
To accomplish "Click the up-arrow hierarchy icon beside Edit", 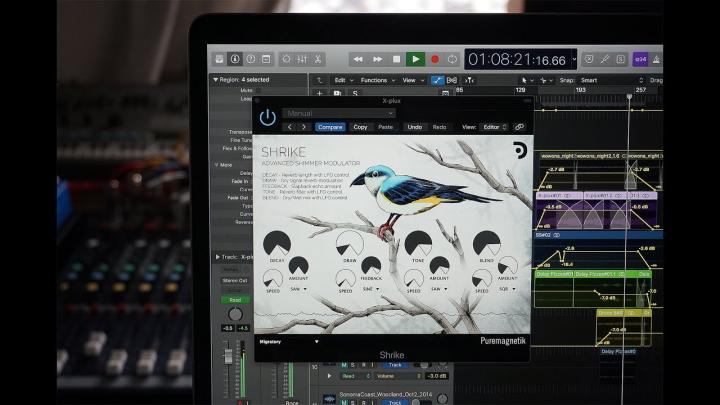I will pyautogui.click(x=320, y=80).
